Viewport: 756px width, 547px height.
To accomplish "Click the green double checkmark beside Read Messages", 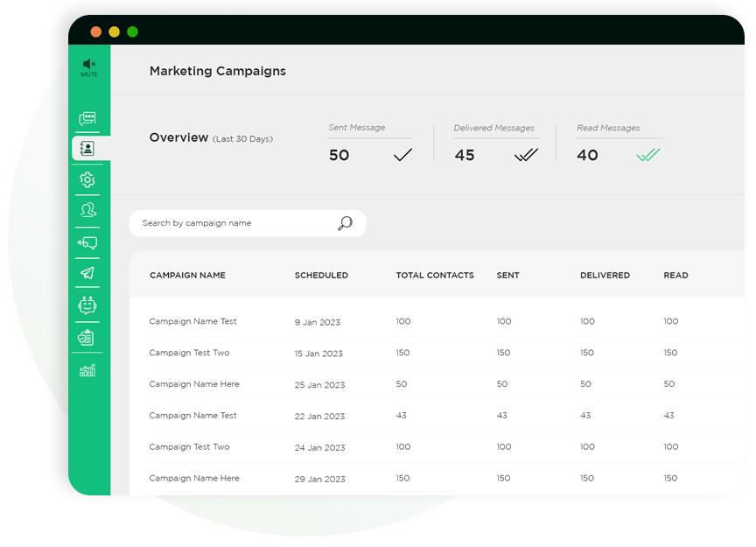I will point(648,155).
